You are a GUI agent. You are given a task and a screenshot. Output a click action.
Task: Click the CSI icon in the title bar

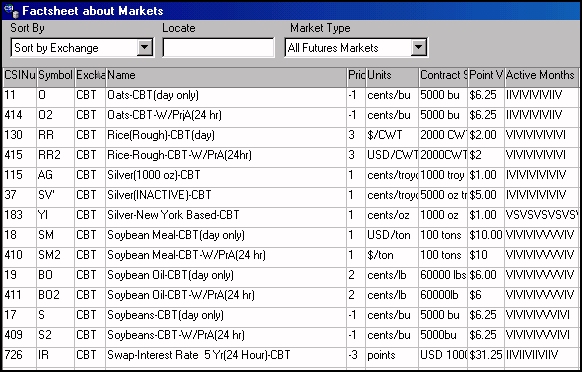point(11,10)
